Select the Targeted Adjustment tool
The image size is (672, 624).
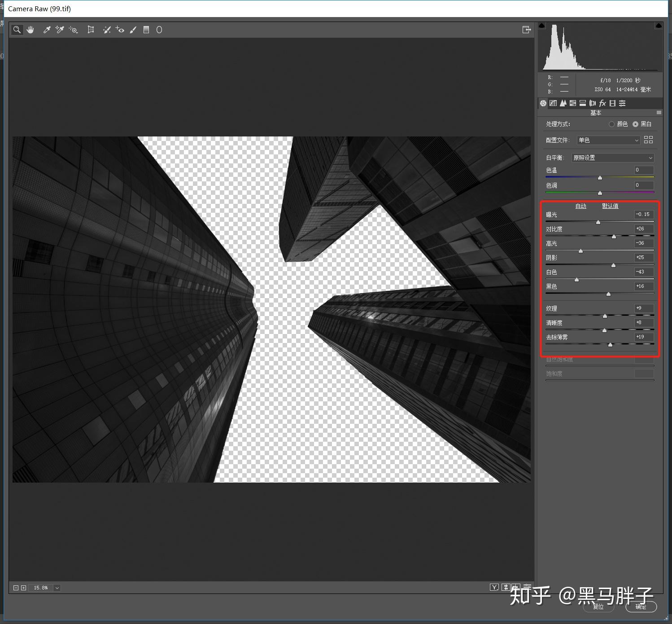pyautogui.click(x=73, y=30)
